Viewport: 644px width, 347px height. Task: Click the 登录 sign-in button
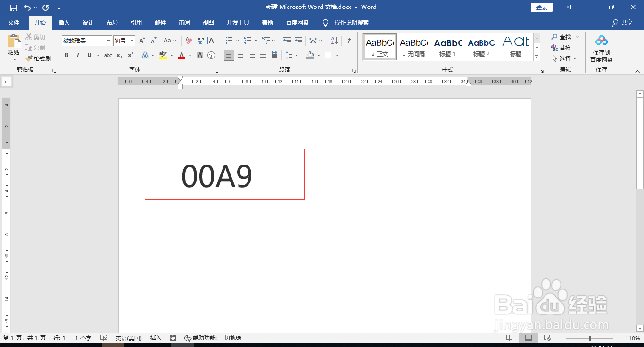point(541,7)
